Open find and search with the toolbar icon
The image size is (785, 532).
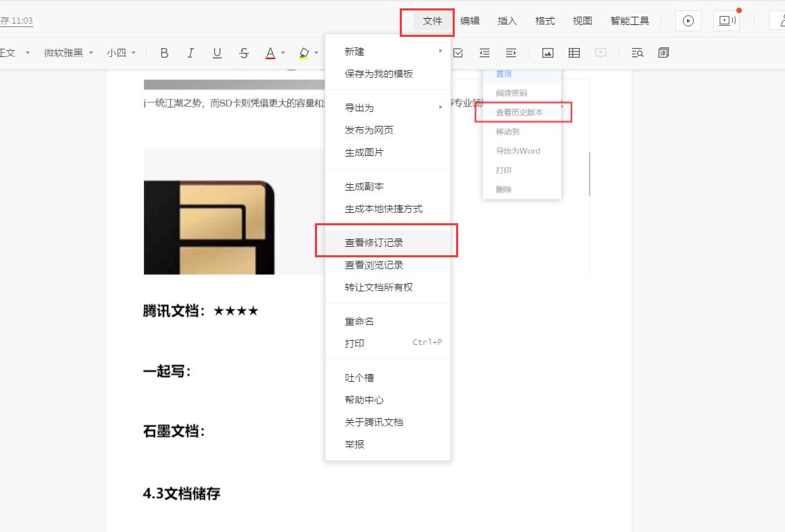[x=637, y=52]
